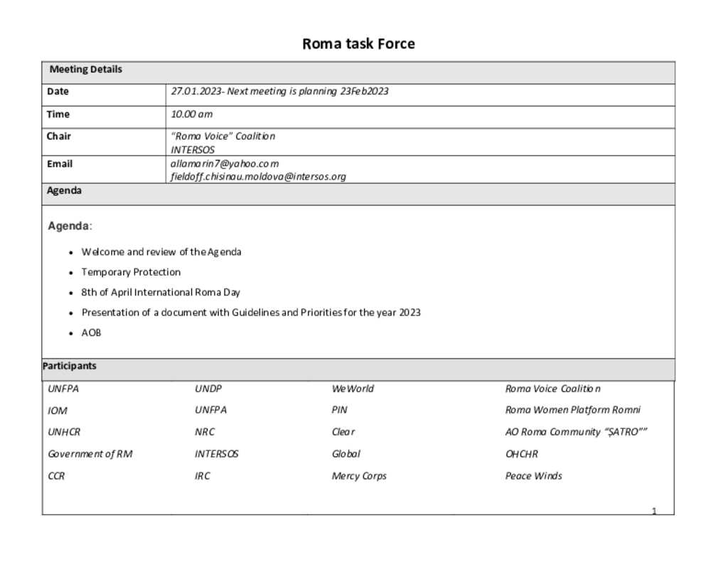The height and width of the screenshot is (562, 728).
Task: Click the 'Presentation of a document with Guidelines' bullet
Action: [251, 313]
